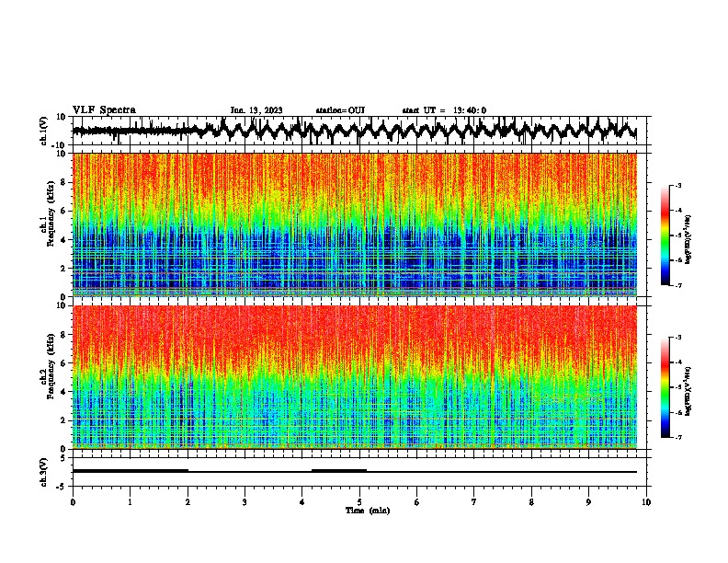Viewport: 728px width, 563px height.
Task: Click the "ch.1(V)" waveform axis label
Action: pyautogui.click(x=44, y=131)
